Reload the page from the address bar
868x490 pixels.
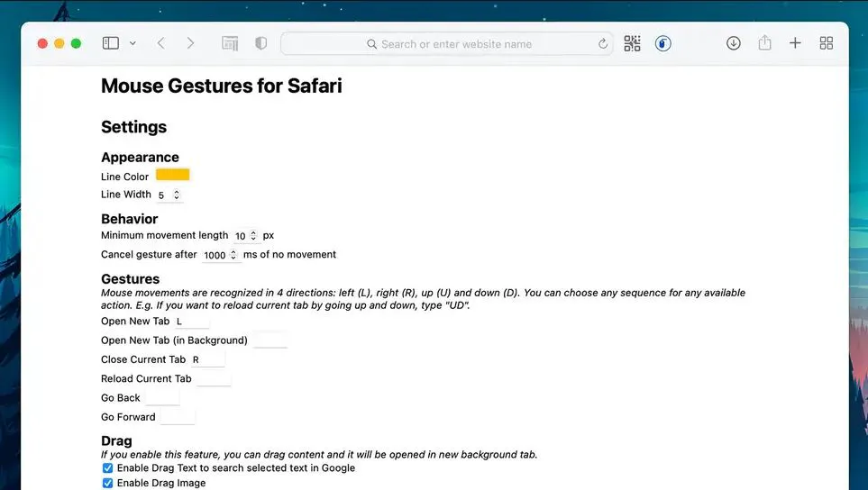[603, 44]
